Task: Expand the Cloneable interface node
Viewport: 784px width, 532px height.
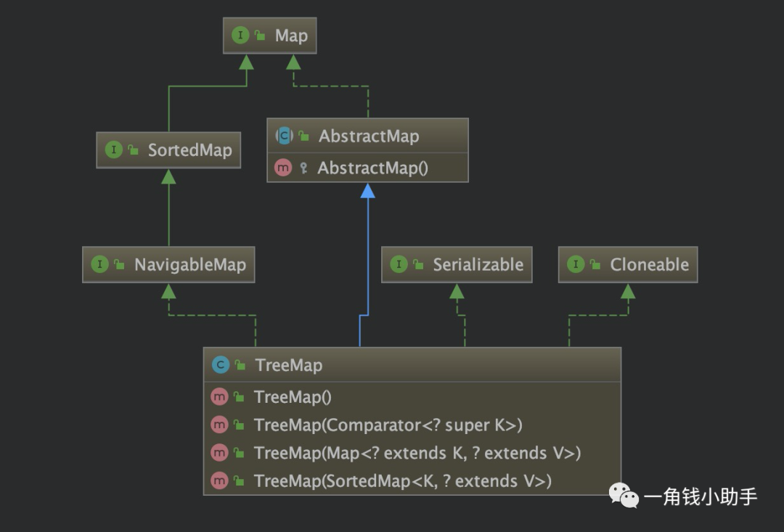Action: coord(626,264)
